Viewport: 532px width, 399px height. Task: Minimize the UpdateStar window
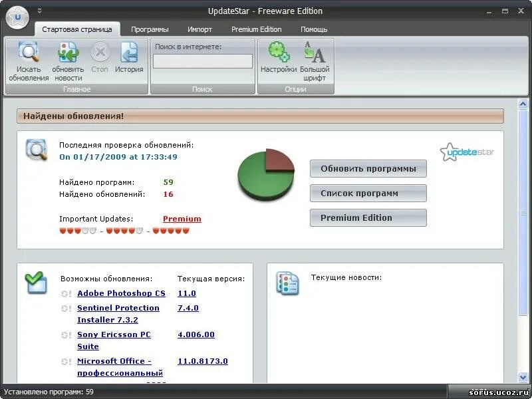pos(489,11)
